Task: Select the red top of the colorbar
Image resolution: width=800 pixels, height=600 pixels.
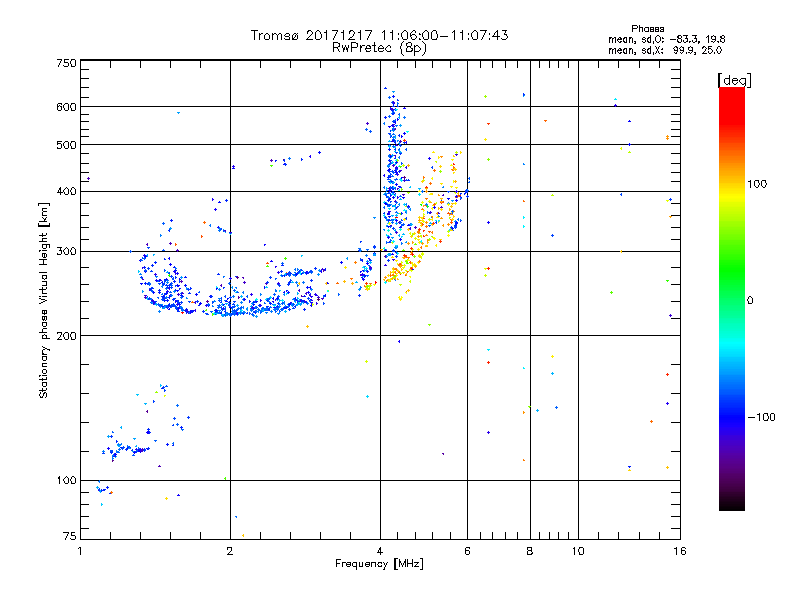Action: [731, 95]
